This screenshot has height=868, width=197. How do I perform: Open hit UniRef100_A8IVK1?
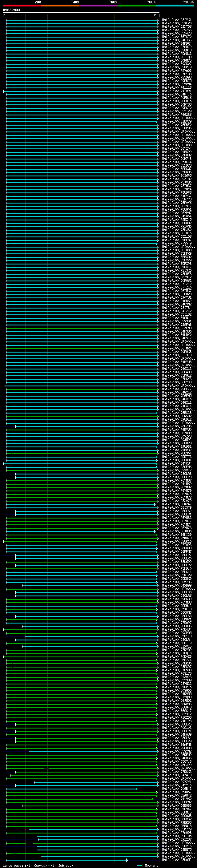(x=176, y=20)
